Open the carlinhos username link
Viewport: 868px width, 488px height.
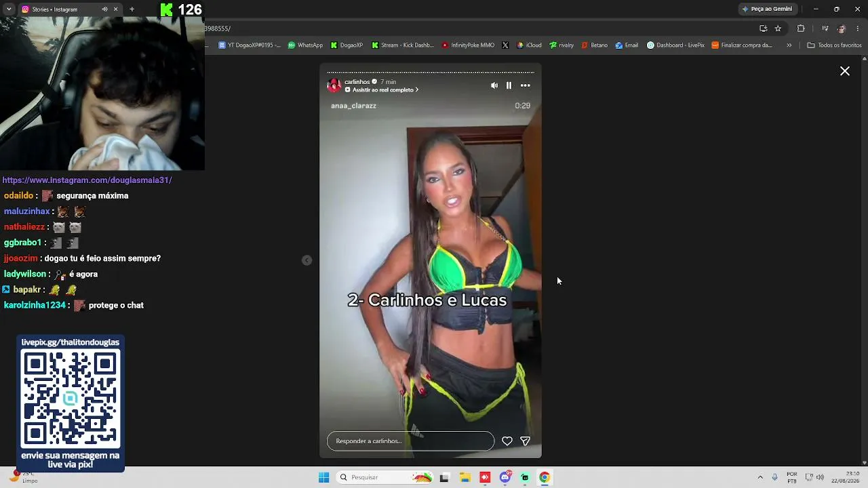point(357,82)
